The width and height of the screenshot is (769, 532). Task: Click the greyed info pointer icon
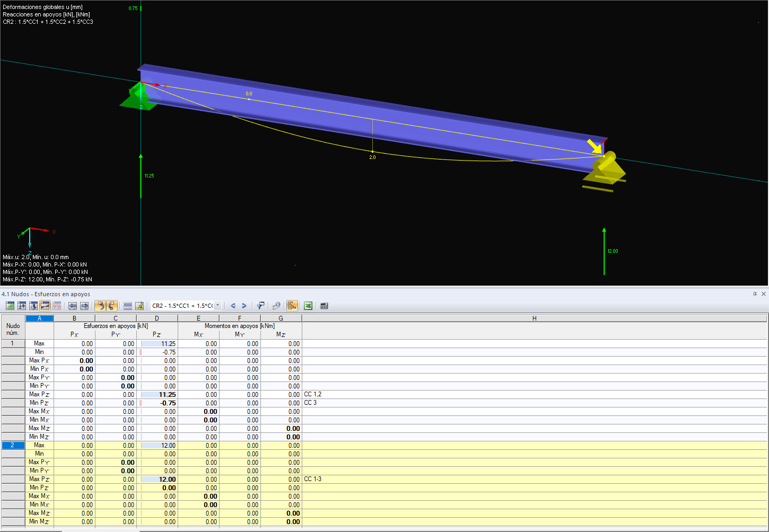click(276, 306)
